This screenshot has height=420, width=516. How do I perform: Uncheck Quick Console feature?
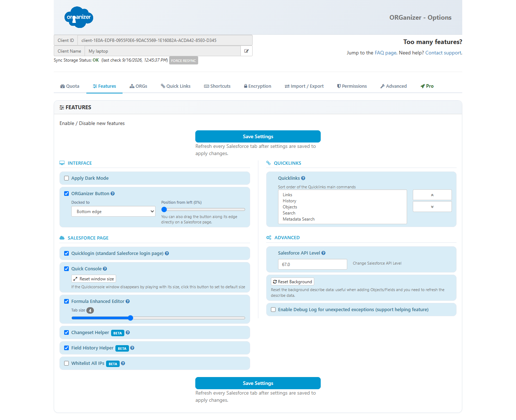coord(66,269)
